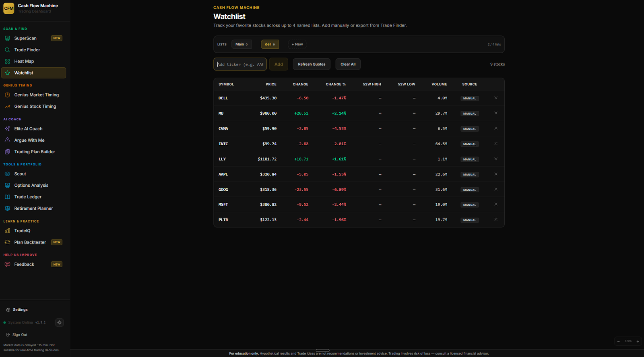
Task: Click the Plan Backtester refresh icon
Action: point(7,242)
